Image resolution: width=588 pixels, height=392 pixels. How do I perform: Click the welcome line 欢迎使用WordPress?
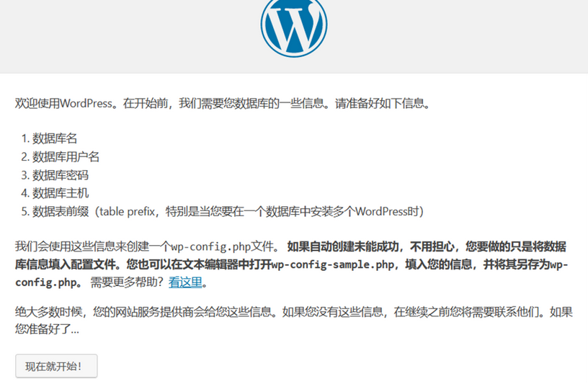223,103
